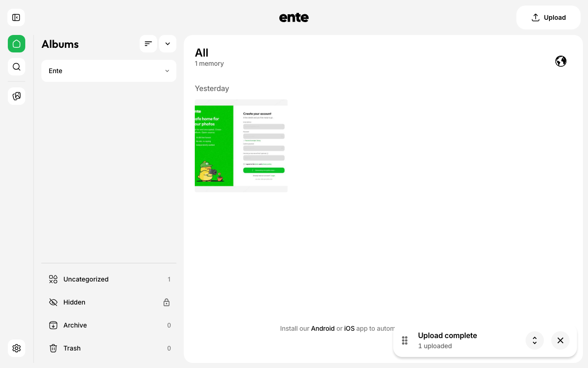This screenshot has height=368, width=588.
Task: Open the collections icon in the sidebar
Action: [17, 96]
